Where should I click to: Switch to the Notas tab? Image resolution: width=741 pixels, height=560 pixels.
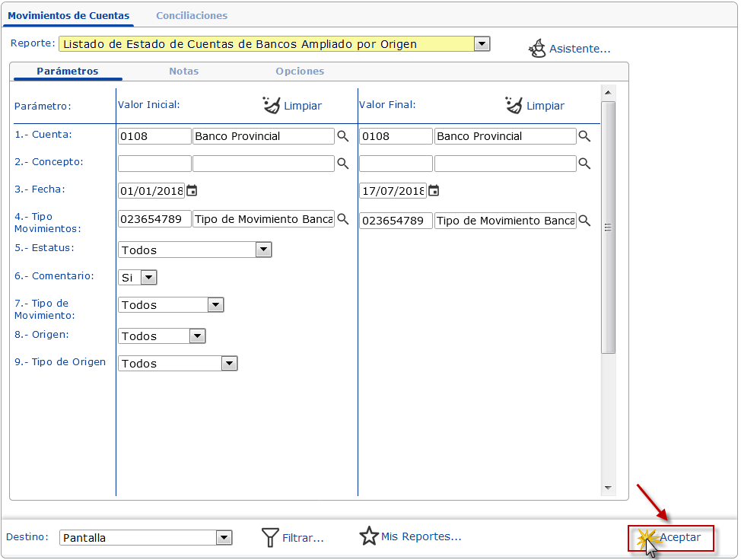[x=184, y=71]
